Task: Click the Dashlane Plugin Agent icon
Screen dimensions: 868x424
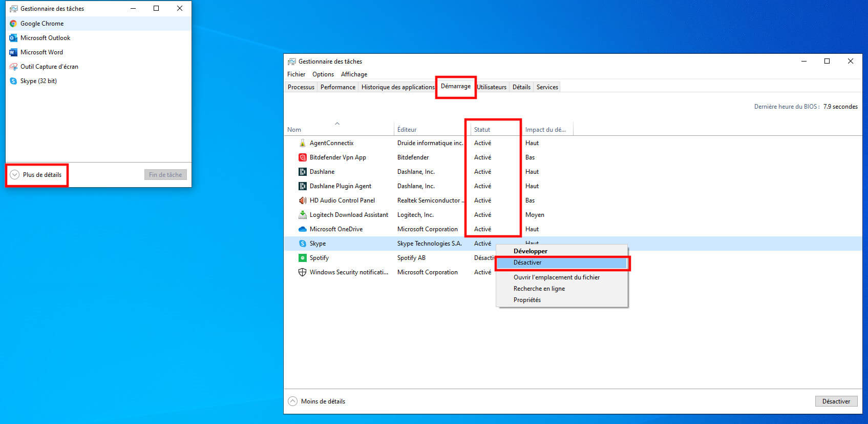Action: point(303,186)
